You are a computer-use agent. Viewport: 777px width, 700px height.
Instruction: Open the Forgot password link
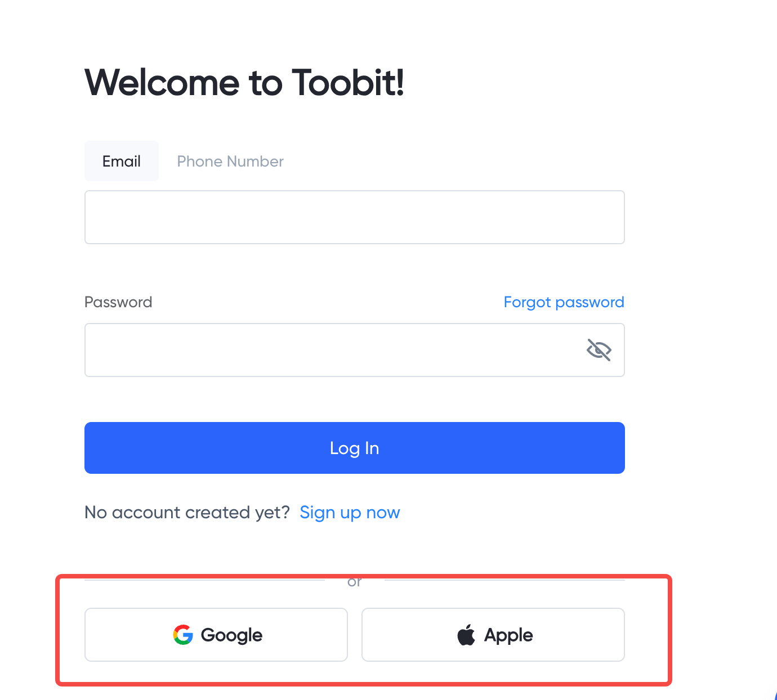564,302
